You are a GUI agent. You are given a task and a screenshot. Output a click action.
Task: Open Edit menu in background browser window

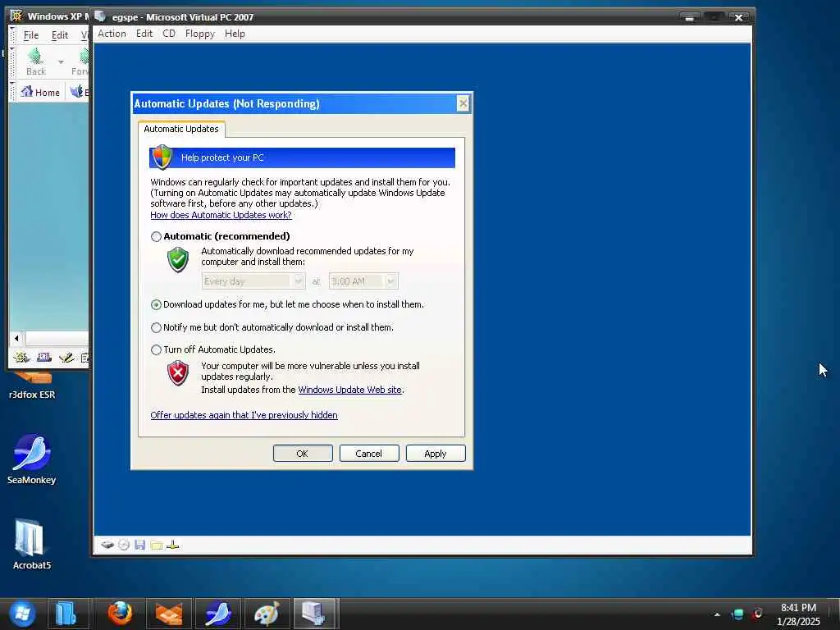(59, 35)
